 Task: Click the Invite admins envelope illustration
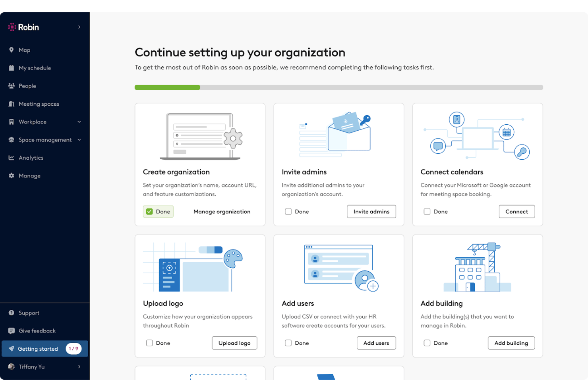pyautogui.click(x=335, y=134)
